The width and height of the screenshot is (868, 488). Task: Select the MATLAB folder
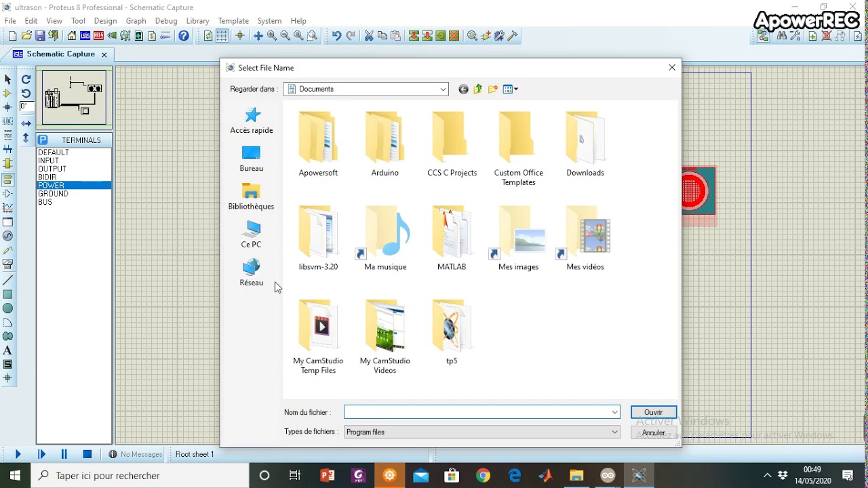[x=452, y=238]
